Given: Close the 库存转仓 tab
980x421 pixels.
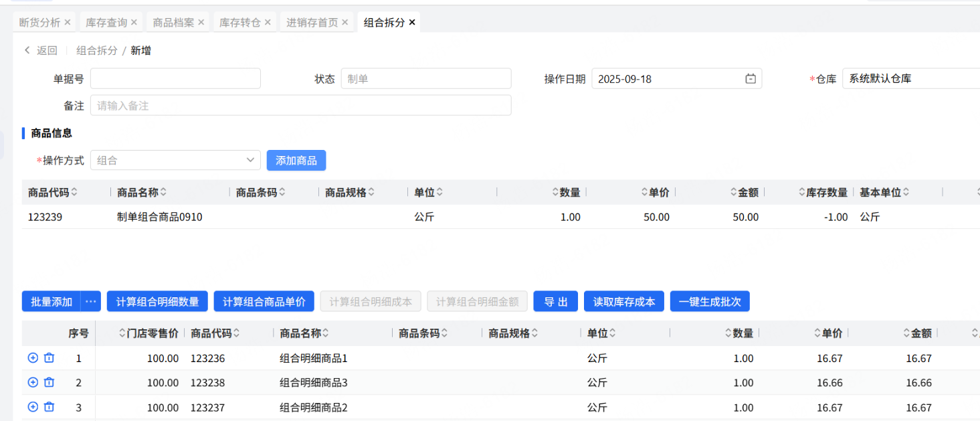Looking at the screenshot, I should click(x=268, y=22).
